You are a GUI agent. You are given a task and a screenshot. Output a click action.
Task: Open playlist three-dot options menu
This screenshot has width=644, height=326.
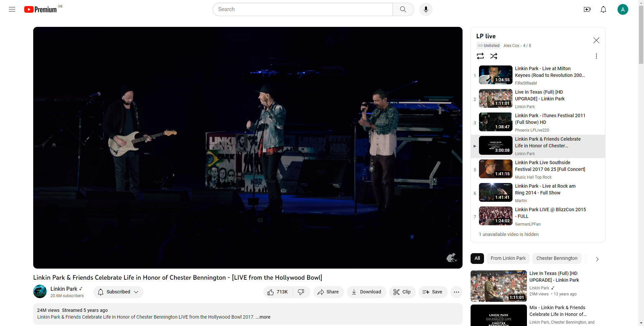tap(596, 56)
